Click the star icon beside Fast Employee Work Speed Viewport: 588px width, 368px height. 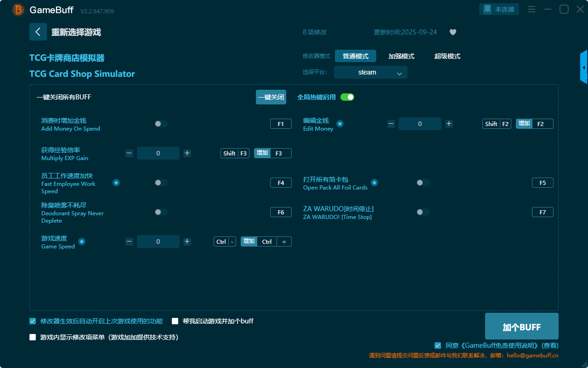[x=116, y=183]
